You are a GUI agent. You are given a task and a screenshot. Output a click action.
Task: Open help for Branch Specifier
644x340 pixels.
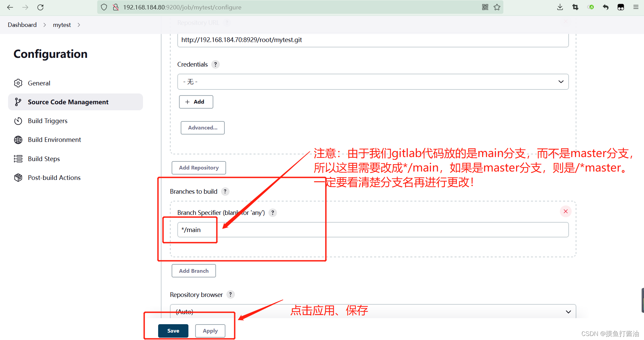pyautogui.click(x=273, y=213)
